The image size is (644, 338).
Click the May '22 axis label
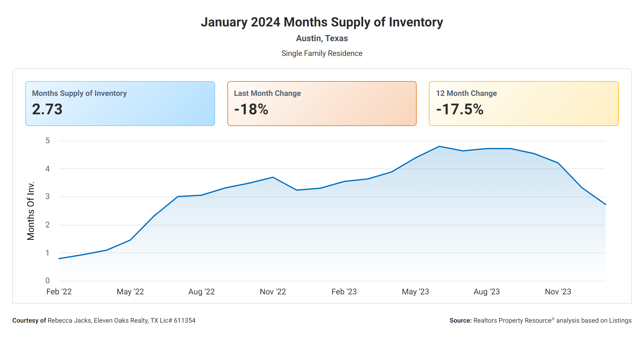tap(130, 292)
